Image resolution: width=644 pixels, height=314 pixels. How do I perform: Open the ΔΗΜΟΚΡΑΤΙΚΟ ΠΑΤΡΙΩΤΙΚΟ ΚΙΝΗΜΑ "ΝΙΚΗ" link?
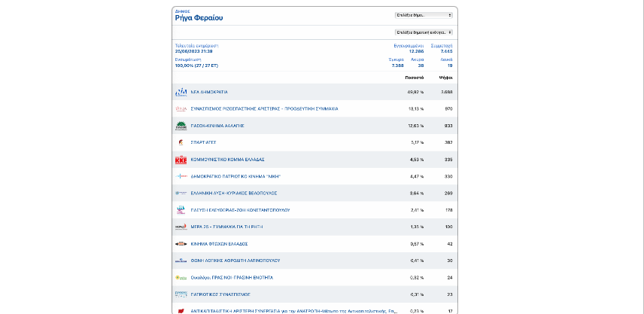pos(235,176)
